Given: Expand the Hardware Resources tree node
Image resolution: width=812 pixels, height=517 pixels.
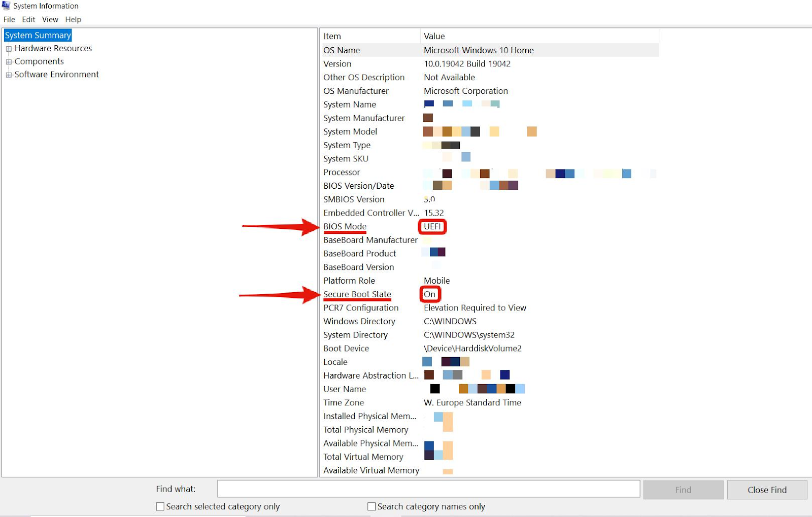Looking at the screenshot, I should pos(9,49).
